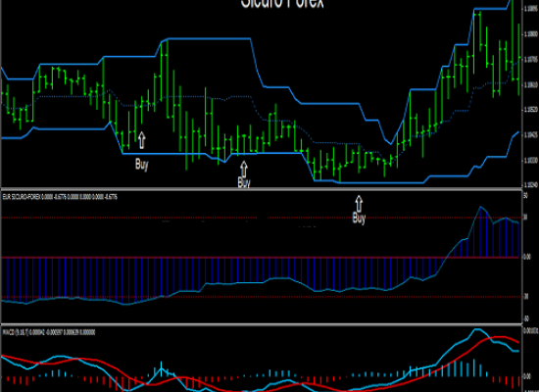
Task: Click the 0.00 value on MACD scale
Action: point(527,376)
